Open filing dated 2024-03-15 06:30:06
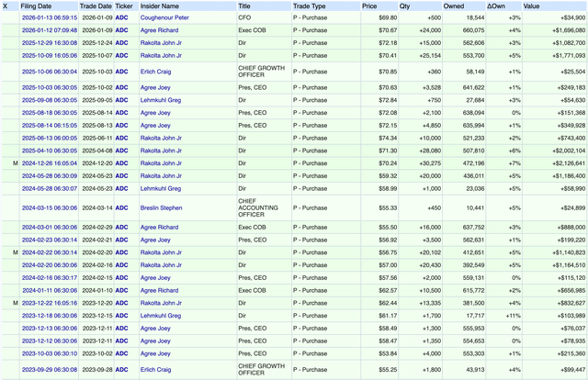 coord(50,208)
